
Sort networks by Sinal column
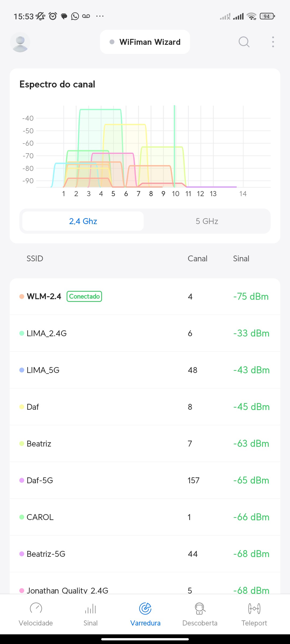tap(241, 258)
